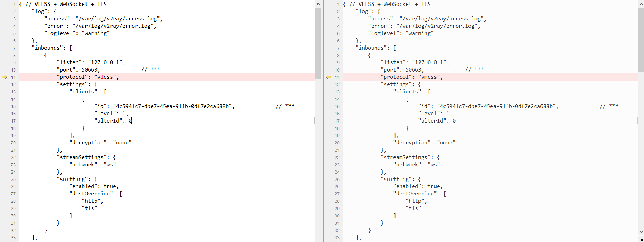Click the copy-to-left arrow in right pane gutter
Screen dimensions: 644x242
click(x=328, y=77)
